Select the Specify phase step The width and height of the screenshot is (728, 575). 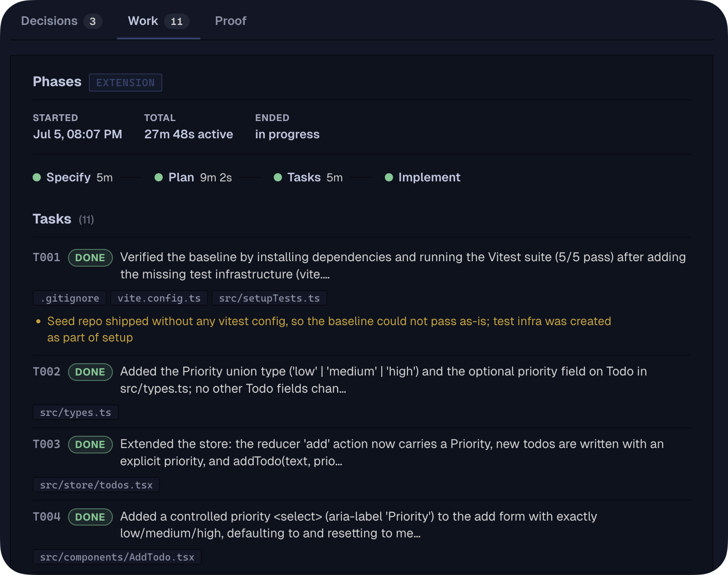(73, 177)
